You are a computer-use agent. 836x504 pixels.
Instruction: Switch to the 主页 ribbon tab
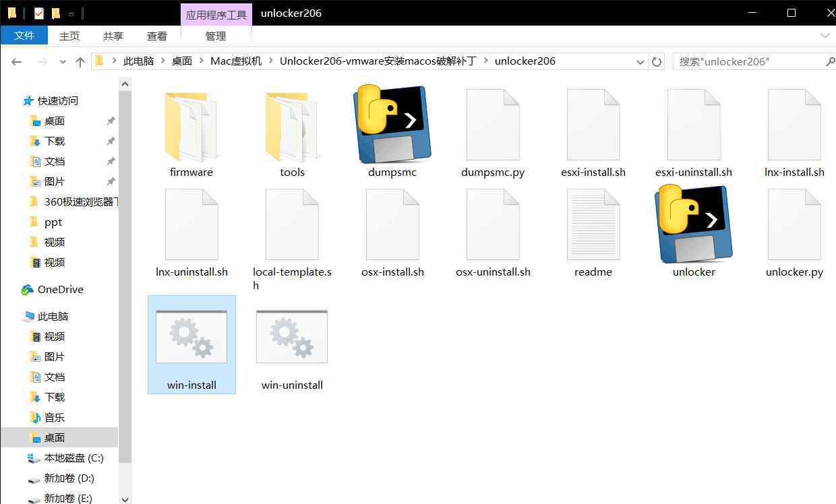click(69, 36)
